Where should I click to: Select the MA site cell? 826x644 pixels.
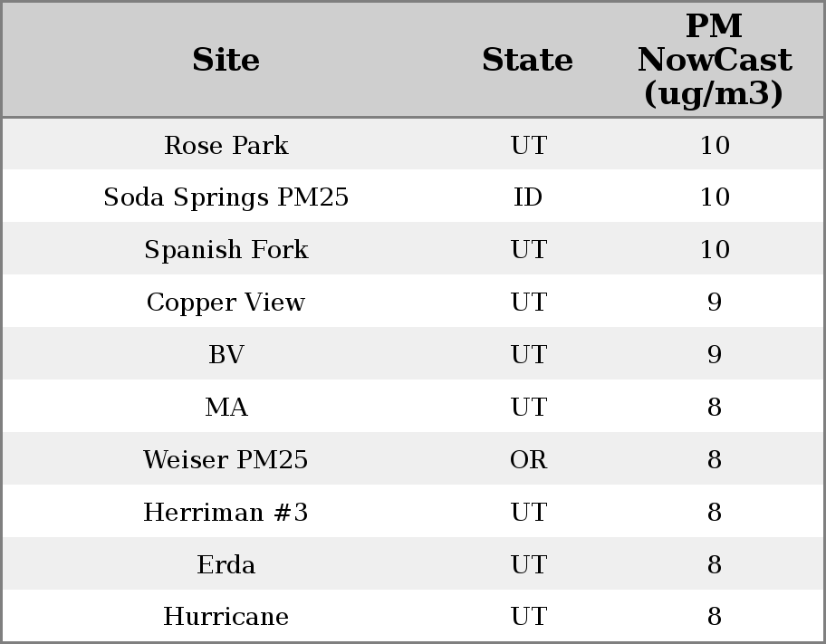[x=226, y=408]
